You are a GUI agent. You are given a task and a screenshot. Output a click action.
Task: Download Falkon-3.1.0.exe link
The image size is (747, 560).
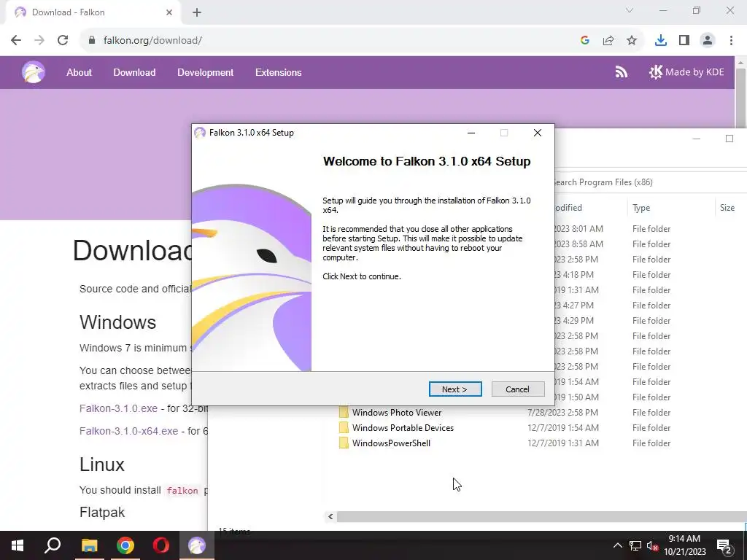coord(119,408)
